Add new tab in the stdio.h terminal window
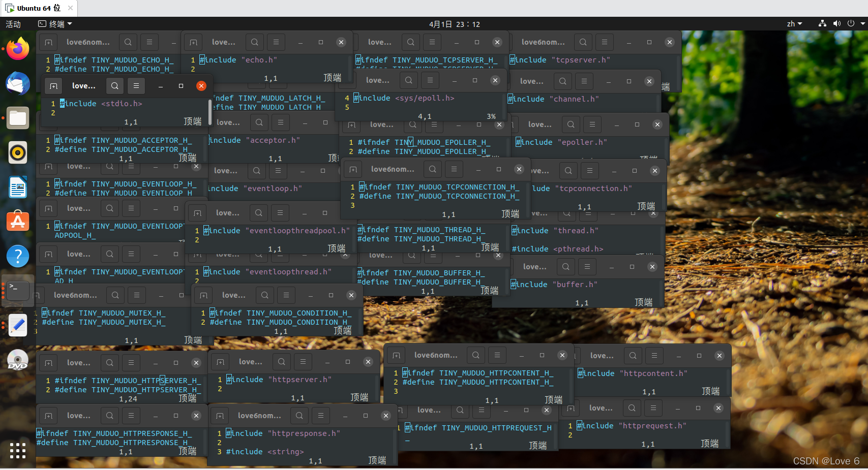Image resolution: width=868 pixels, height=470 pixels. click(53, 86)
